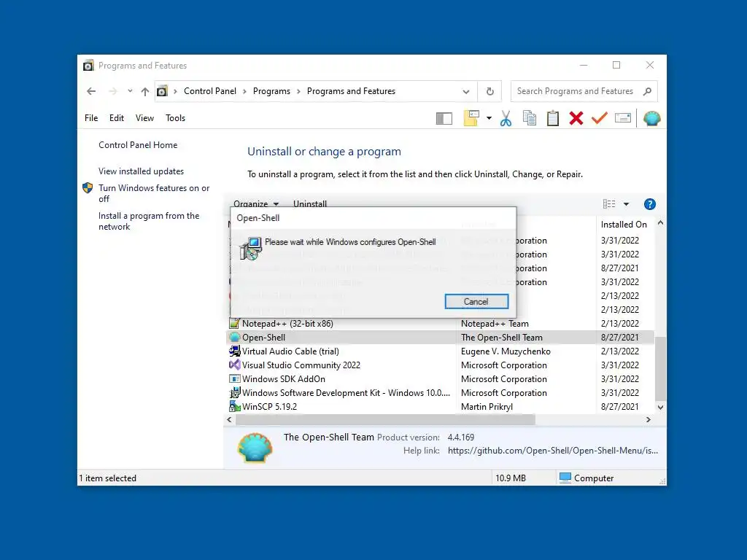Click the Refresh button in address bar
747x560 pixels.
[489, 91]
